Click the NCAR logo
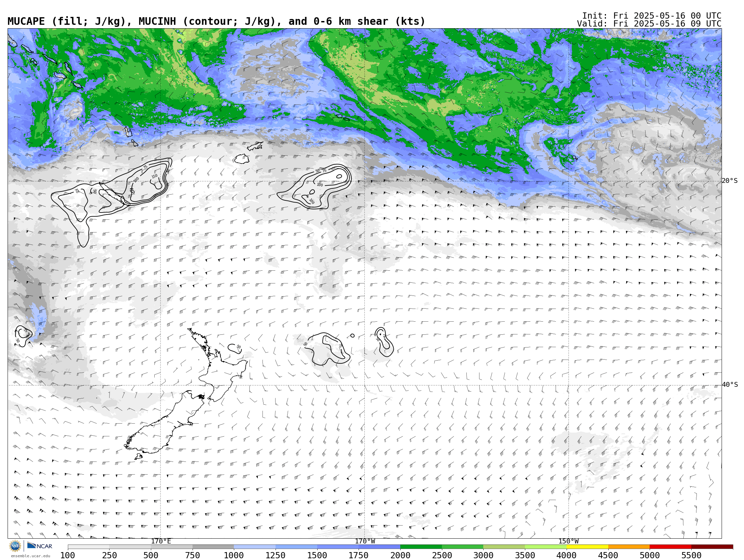744x560 pixels. [x=40, y=546]
